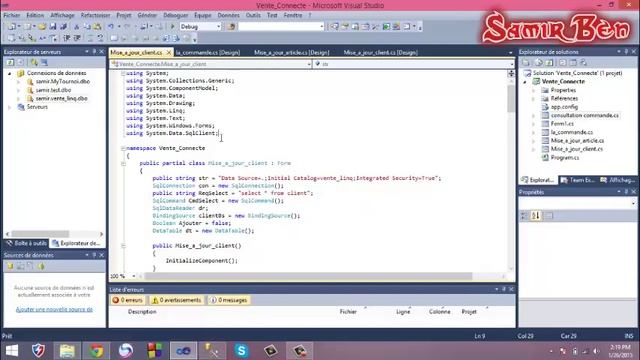Open File Explorer from the taskbar
The height and width of the screenshot is (360, 640).
click(67, 351)
